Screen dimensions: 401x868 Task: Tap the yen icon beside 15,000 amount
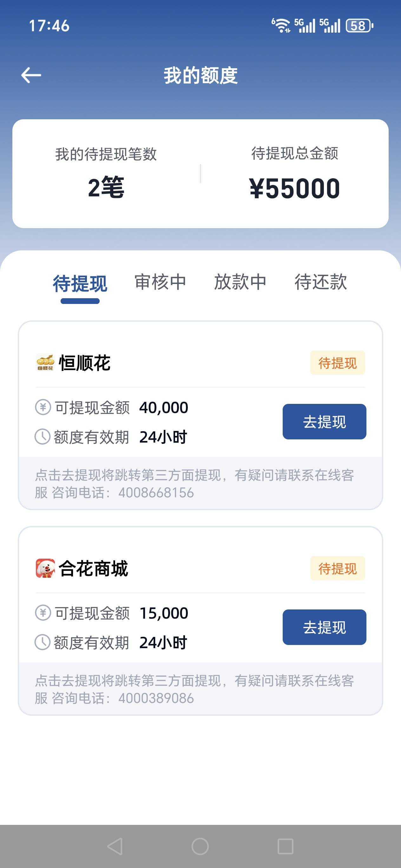43,613
